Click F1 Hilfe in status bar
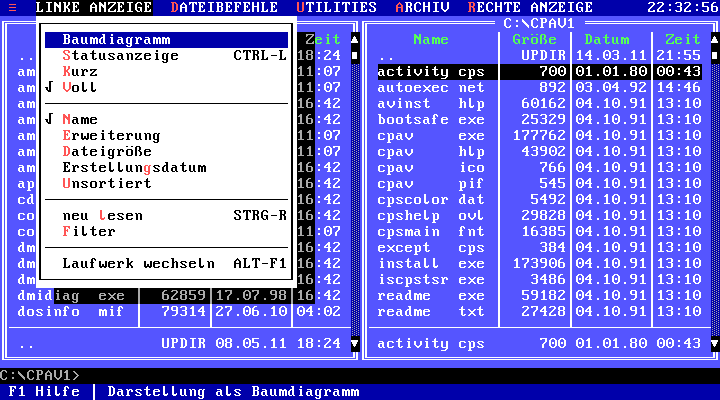The height and width of the screenshot is (400, 720). click(x=44, y=392)
